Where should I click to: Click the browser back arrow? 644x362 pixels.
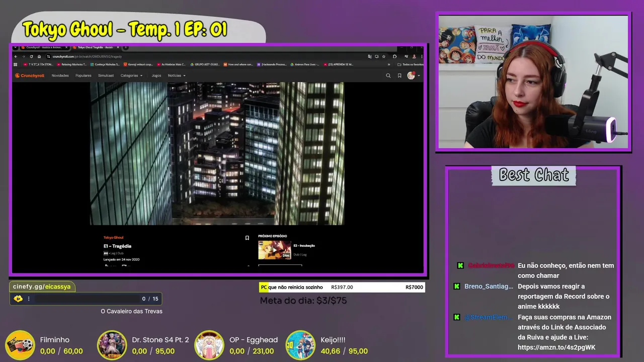click(16, 56)
